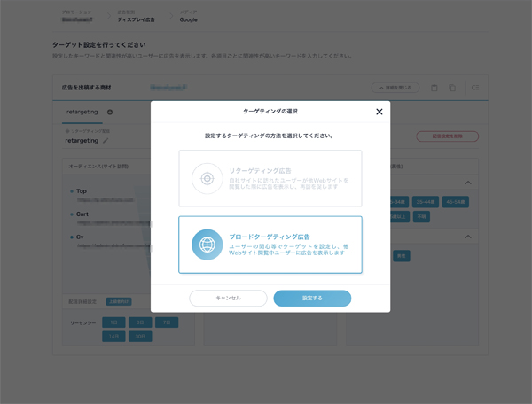Click the 上級者向け badge
The width and height of the screenshot is (532, 404).
point(119,301)
